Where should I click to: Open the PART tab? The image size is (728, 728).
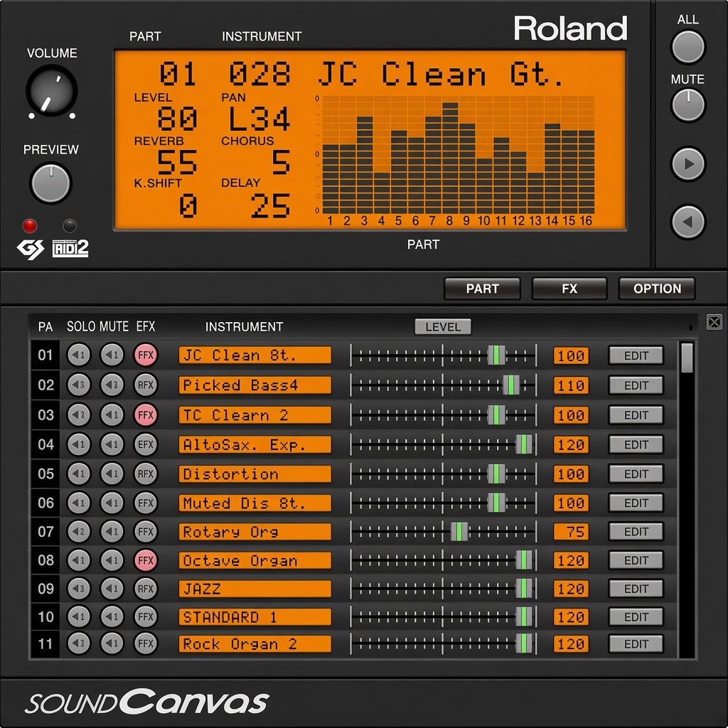point(482,289)
